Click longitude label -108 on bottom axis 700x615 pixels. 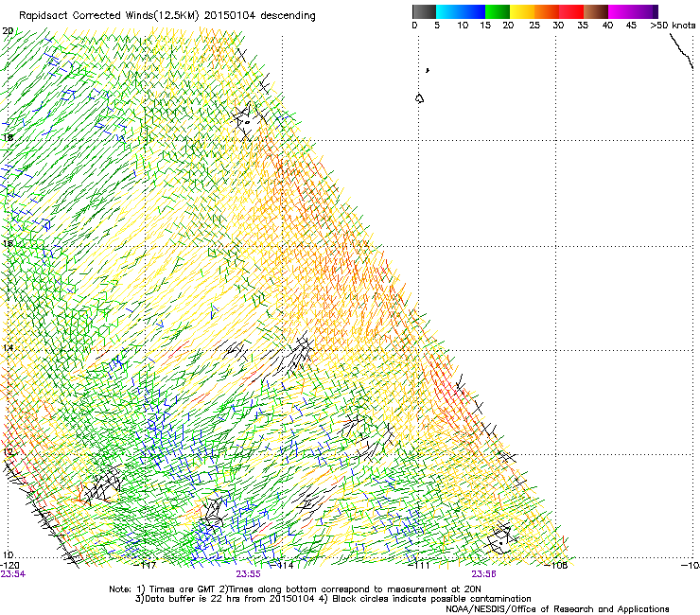tap(556, 566)
